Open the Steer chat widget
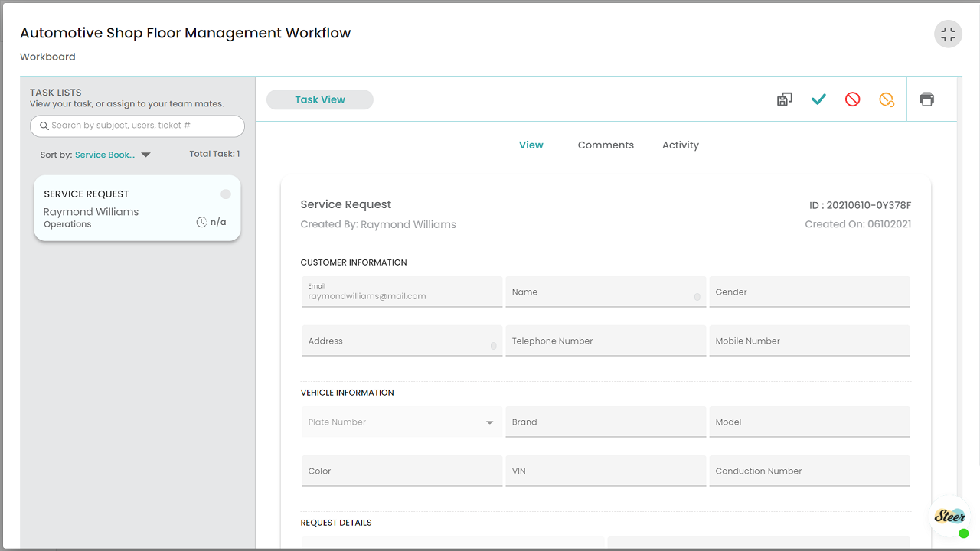The image size is (980, 551). pyautogui.click(x=949, y=516)
